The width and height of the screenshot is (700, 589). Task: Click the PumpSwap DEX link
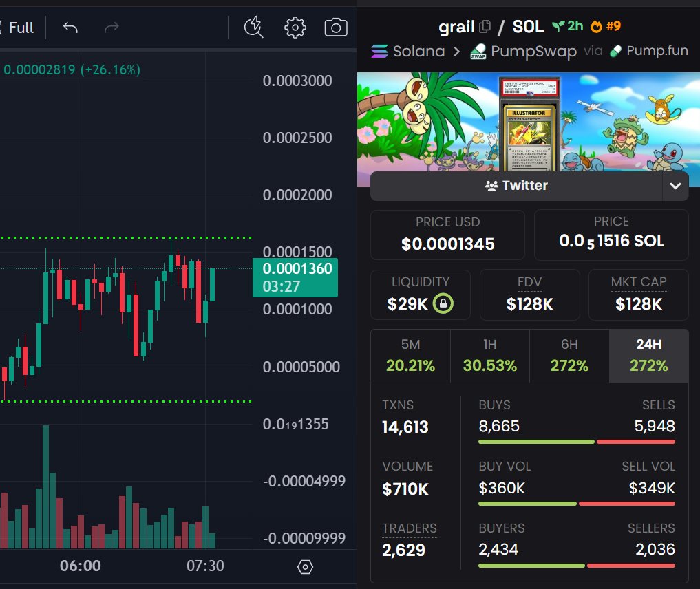(533, 52)
